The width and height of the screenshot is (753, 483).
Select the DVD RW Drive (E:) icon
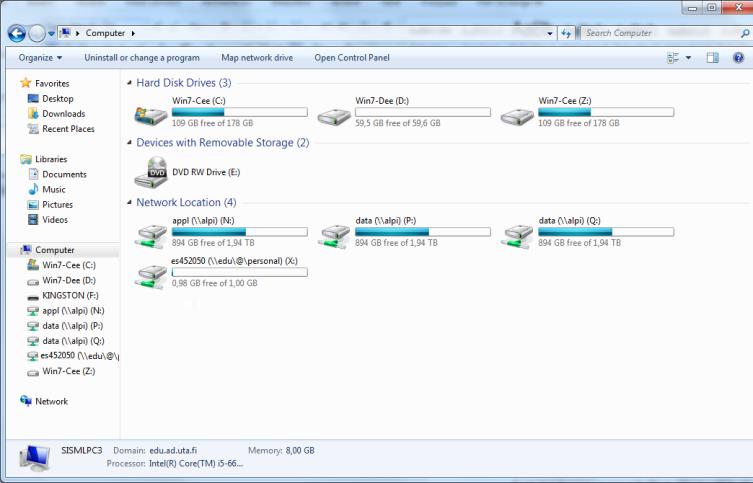151,172
